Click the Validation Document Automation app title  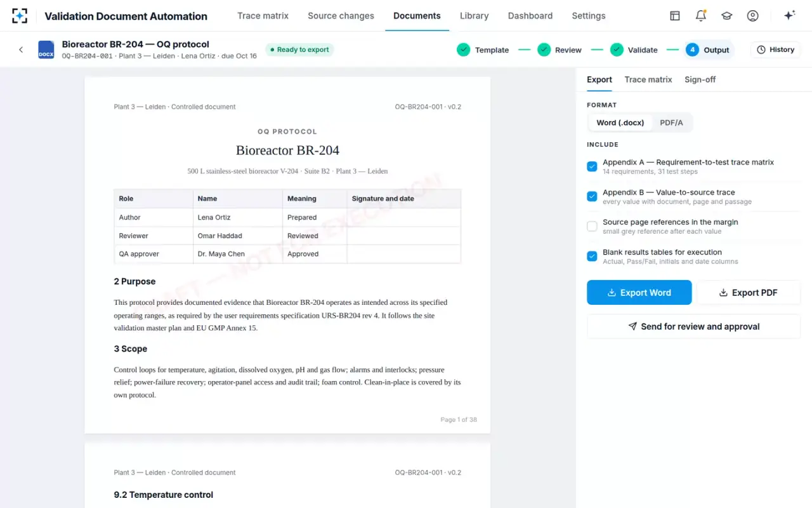[126, 17]
